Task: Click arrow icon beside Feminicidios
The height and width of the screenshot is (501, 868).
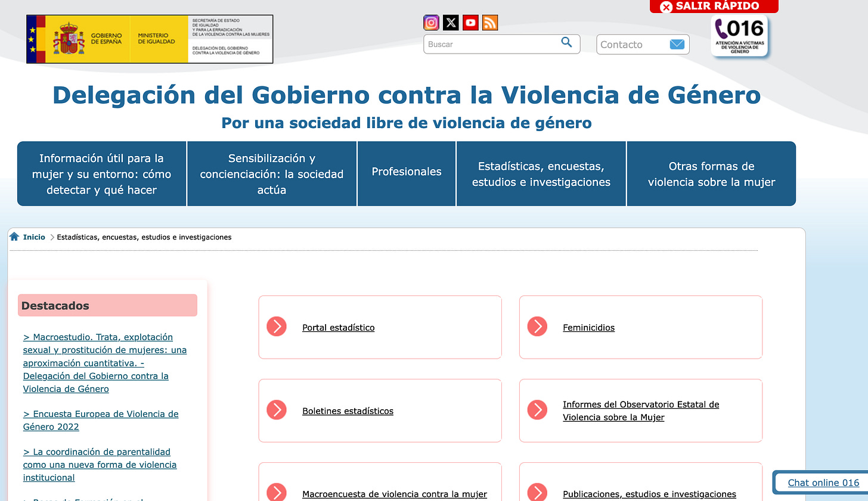Action: click(537, 326)
